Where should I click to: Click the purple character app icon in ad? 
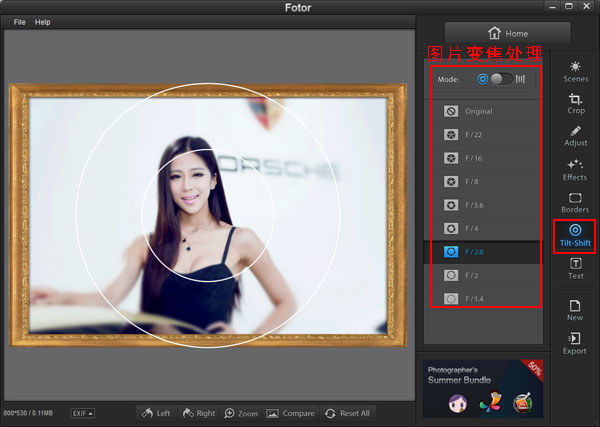point(458,403)
